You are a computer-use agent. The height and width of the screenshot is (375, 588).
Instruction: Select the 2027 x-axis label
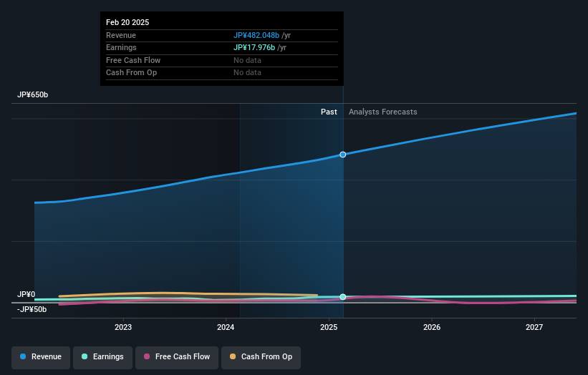pyautogui.click(x=534, y=327)
